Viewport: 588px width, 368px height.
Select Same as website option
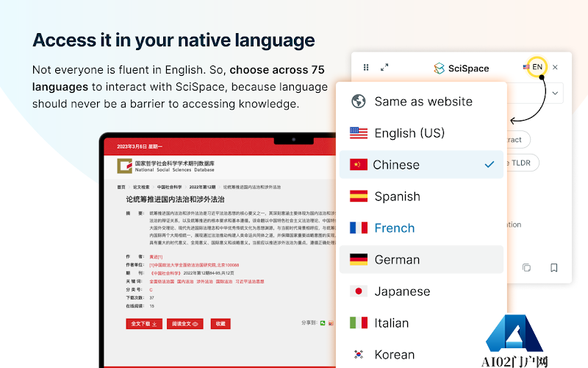tap(421, 102)
